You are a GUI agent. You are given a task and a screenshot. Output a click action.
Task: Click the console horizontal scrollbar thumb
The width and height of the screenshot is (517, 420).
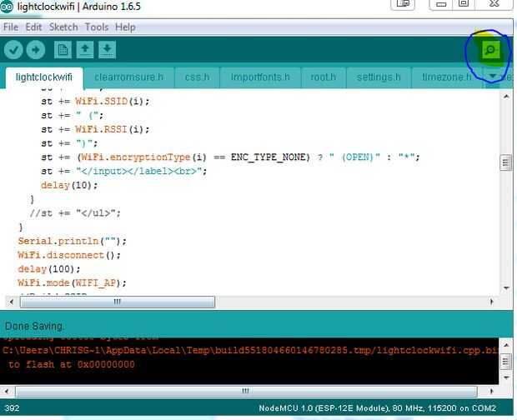point(246,392)
